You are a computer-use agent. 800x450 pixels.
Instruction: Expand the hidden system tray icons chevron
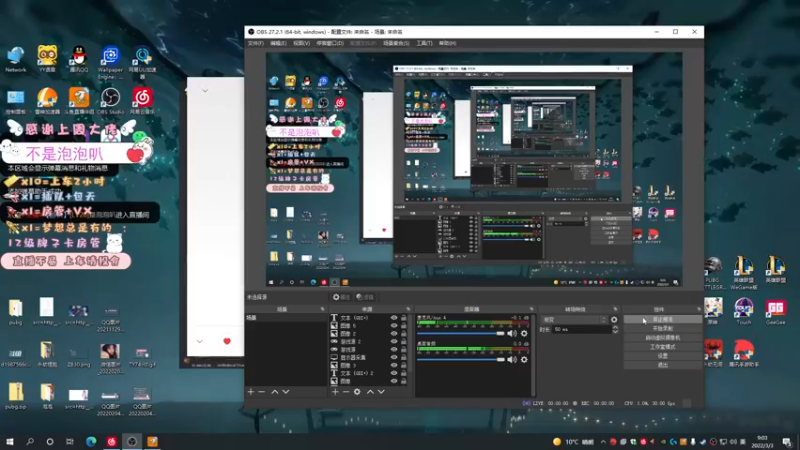pos(603,442)
